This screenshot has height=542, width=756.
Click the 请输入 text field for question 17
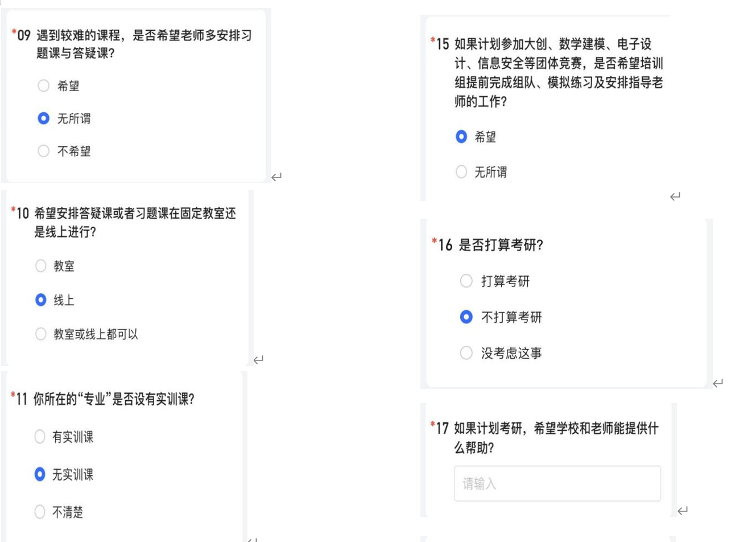coord(557,483)
